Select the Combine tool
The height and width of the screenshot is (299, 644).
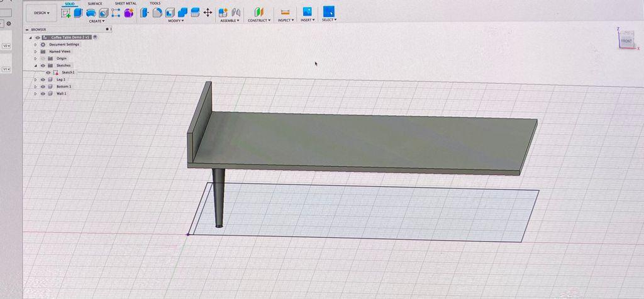coord(182,13)
